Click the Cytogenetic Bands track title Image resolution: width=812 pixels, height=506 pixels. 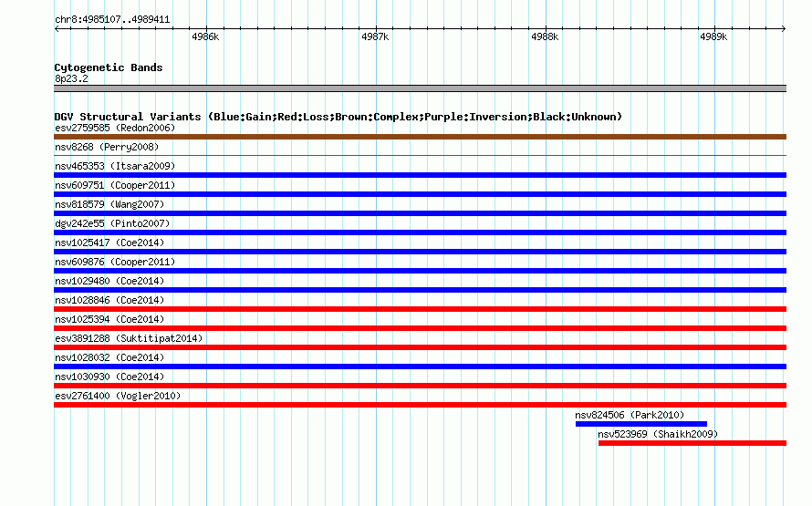pyautogui.click(x=109, y=67)
